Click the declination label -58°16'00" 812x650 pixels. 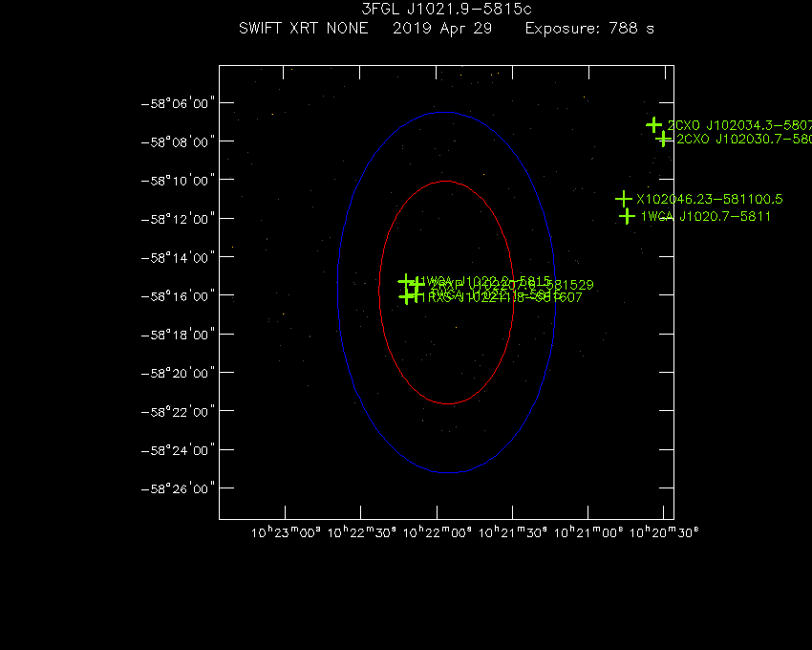point(178,296)
